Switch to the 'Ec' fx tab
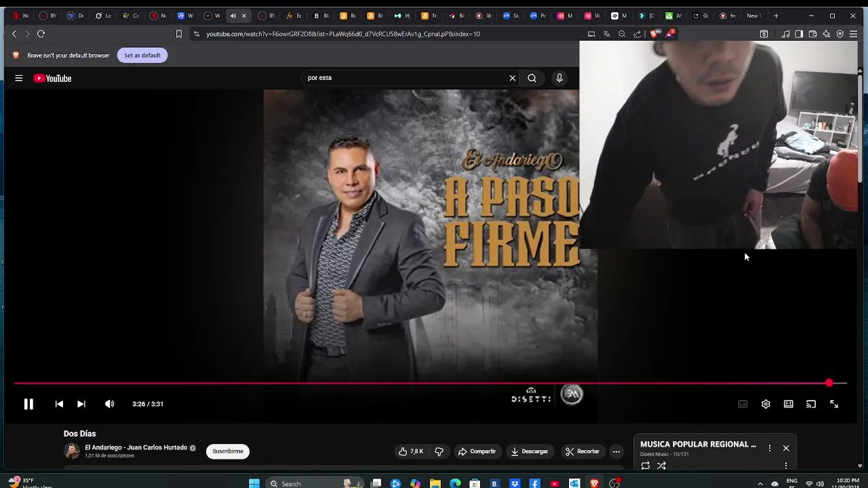868x488 pixels. tap(294, 16)
